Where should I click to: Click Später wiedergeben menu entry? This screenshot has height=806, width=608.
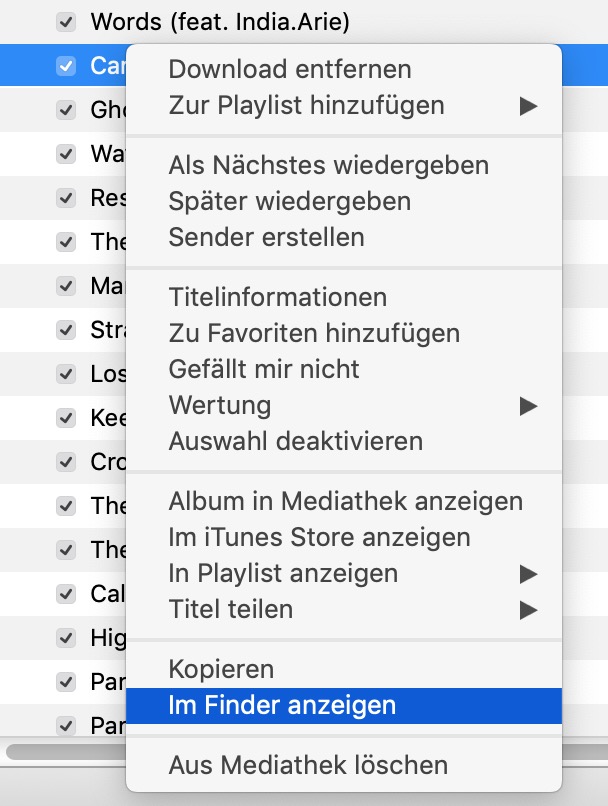pyautogui.click(x=289, y=201)
